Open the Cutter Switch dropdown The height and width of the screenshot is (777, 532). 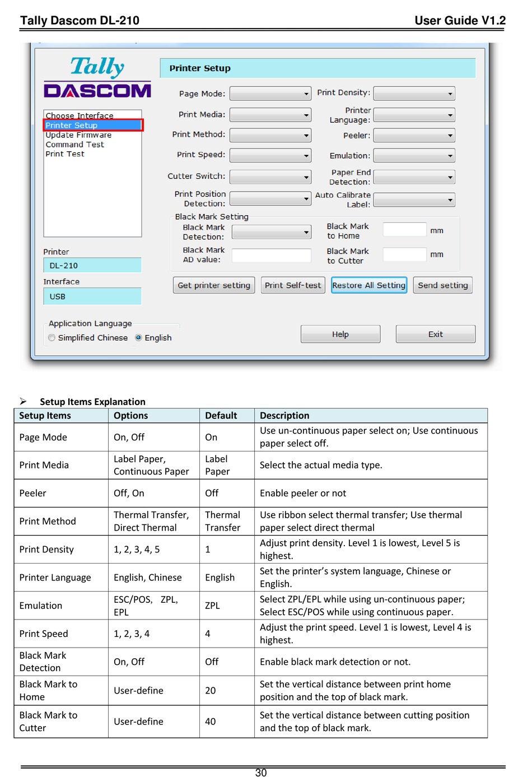[270, 177]
